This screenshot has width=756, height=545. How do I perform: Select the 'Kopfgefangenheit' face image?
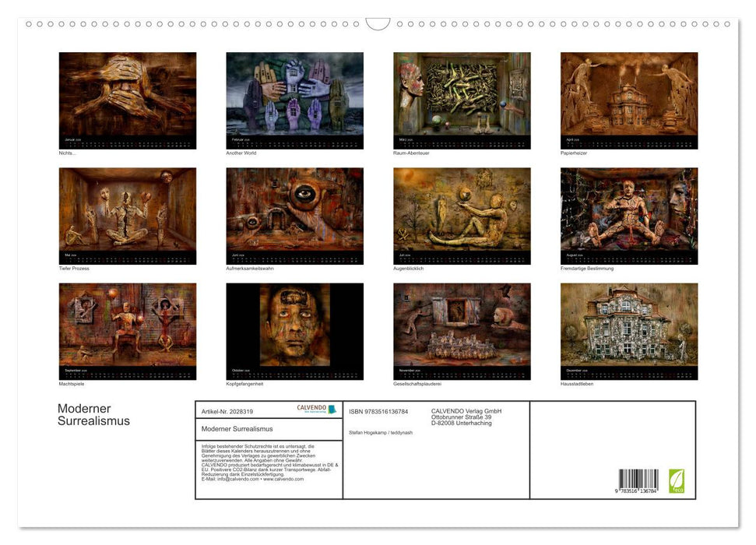[294, 327]
